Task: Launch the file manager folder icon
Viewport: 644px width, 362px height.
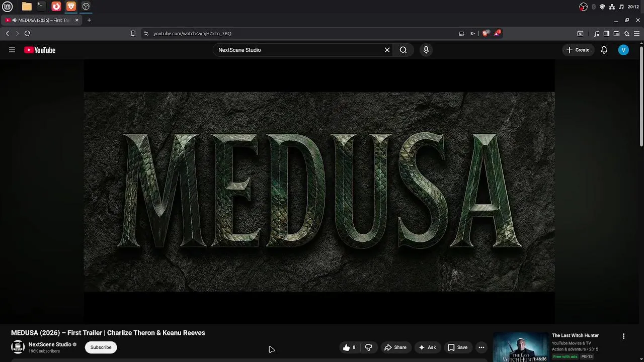Action: (27, 7)
